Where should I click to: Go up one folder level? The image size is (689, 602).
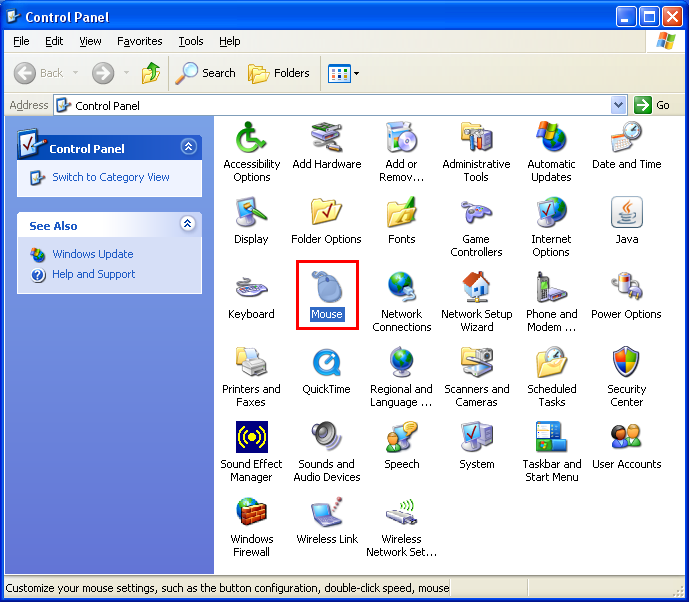tap(151, 73)
